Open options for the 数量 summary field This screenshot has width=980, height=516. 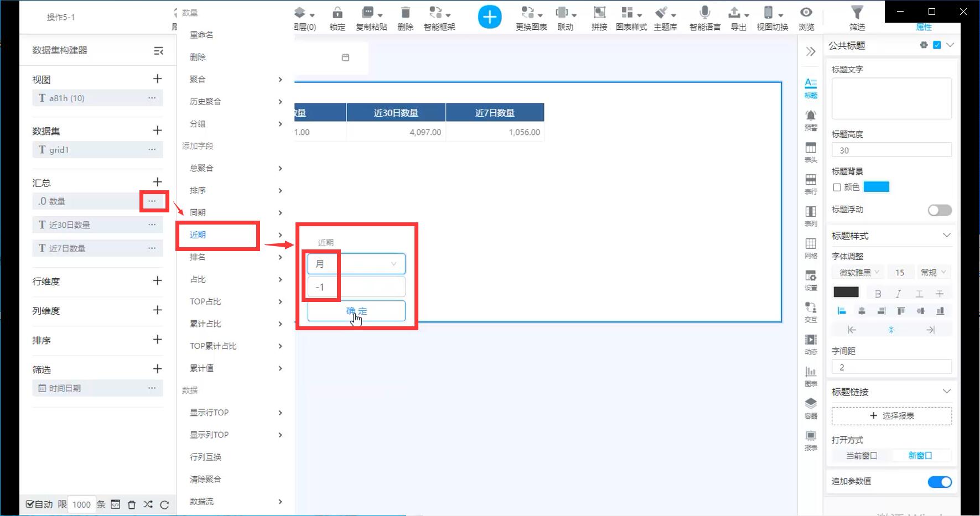point(152,201)
